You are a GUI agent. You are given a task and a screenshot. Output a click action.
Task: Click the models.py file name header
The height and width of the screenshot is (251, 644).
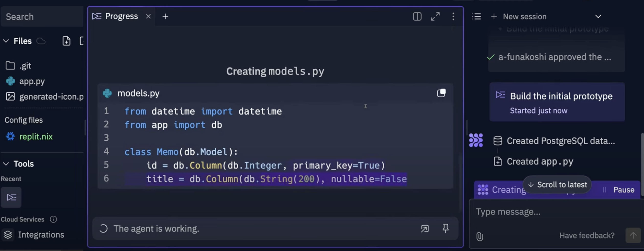coord(138,93)
